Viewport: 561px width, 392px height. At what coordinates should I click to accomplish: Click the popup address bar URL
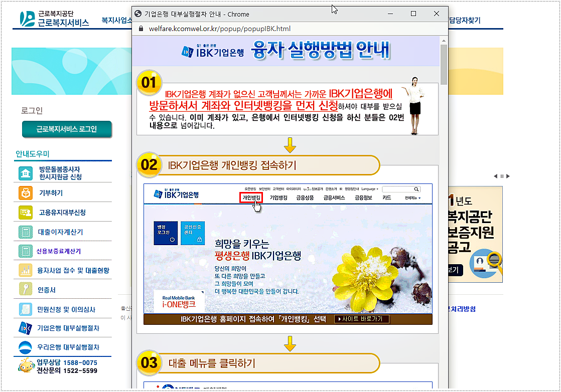219,29
